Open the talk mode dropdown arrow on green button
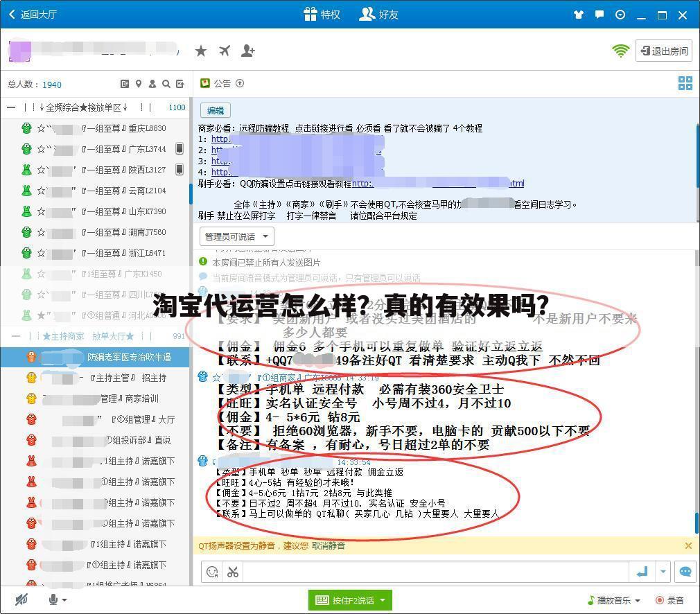The width and height of the screenshot is (700, 614). pyautogui.click(x=383, y=601)
